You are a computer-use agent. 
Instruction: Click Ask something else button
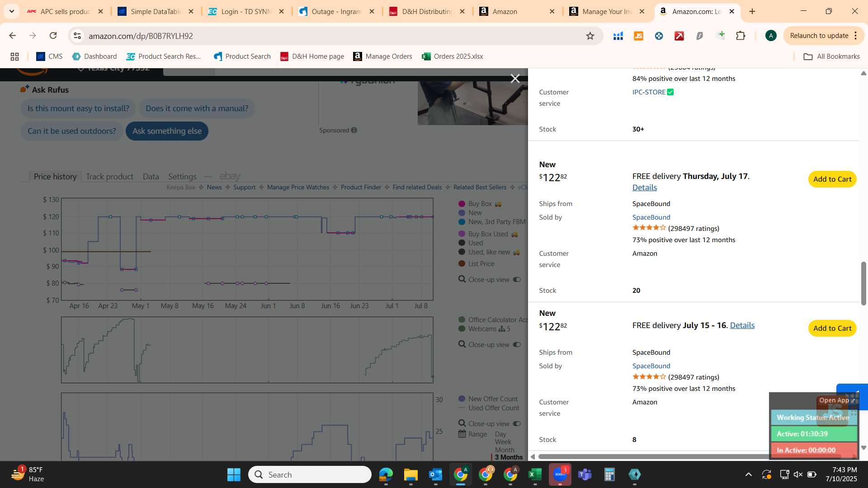(x=167, y=131)
